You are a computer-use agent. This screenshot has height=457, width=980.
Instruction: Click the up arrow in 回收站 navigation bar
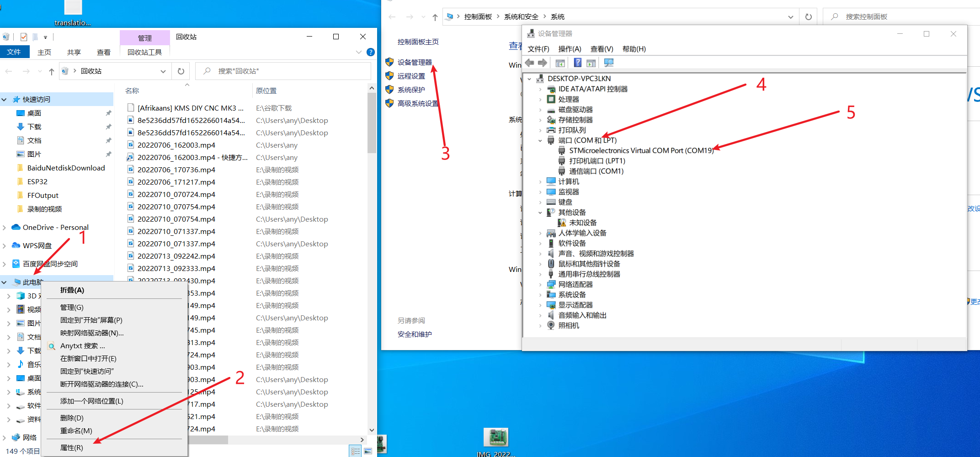click(52, 71)
